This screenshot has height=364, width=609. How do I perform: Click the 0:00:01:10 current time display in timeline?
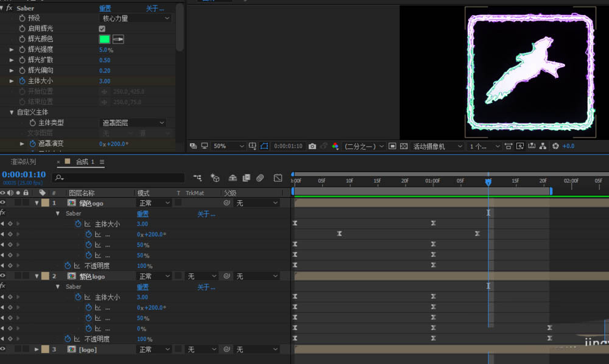click(x=24, y=175)
